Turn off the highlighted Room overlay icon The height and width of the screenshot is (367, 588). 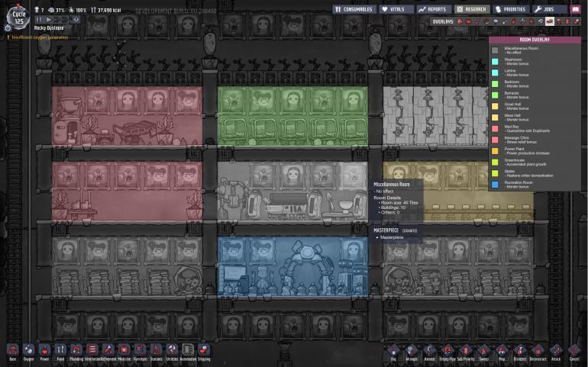549,21
